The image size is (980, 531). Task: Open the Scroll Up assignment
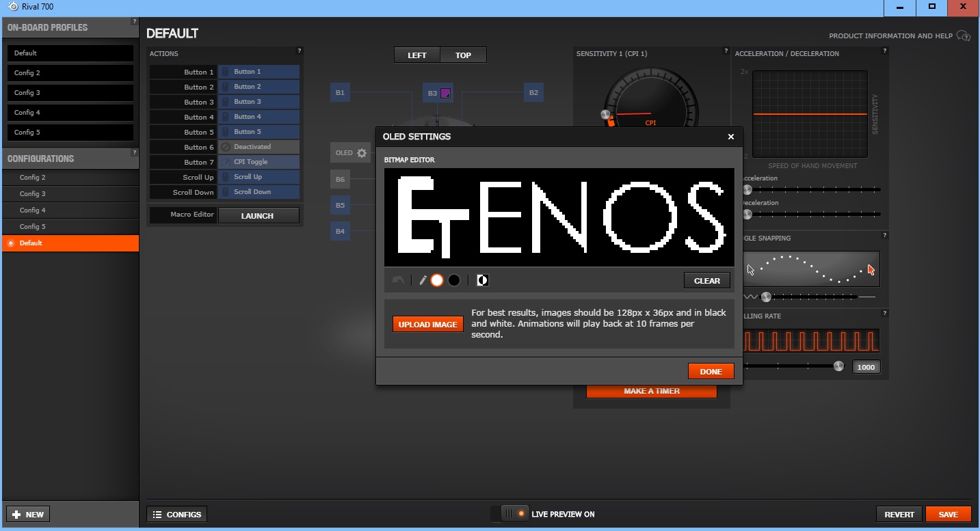259,177
